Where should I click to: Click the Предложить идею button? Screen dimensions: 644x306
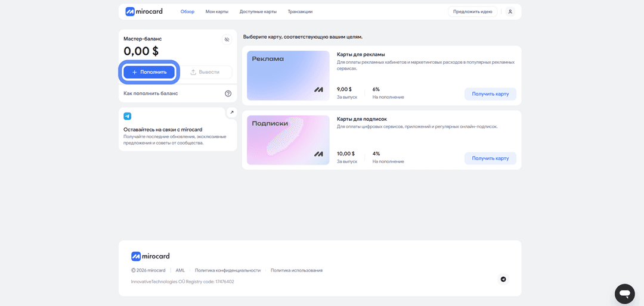coord(472,11)
